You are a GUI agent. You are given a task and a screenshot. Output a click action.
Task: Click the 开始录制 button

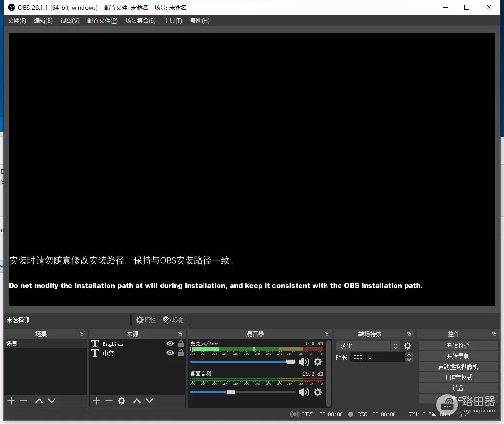coord(458,356)
